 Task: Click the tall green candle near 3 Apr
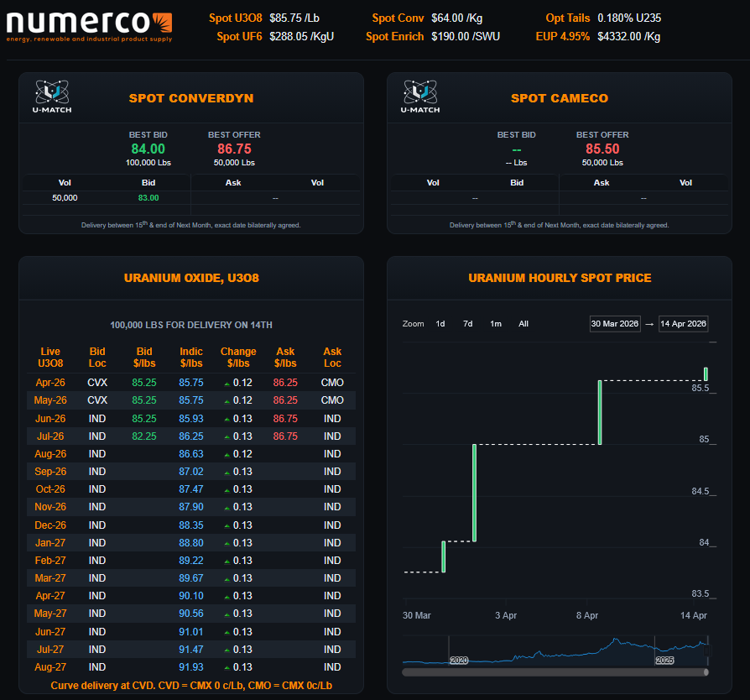pos(475,493)
